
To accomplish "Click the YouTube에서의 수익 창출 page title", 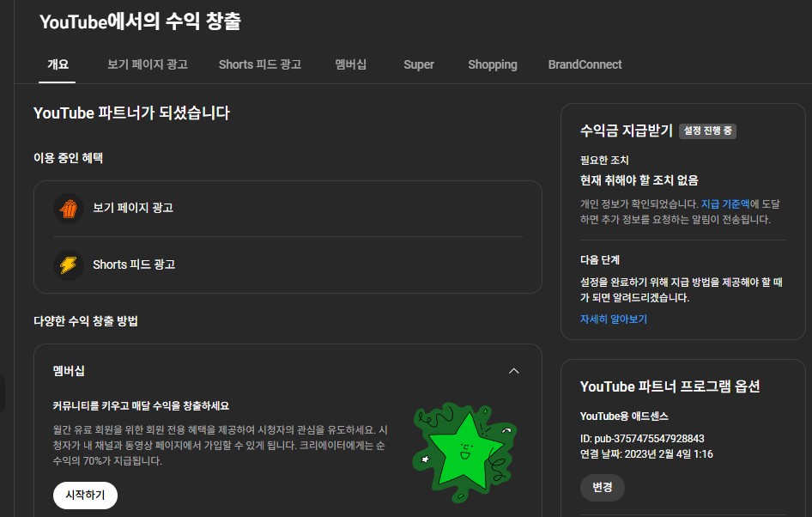I will [140, 21].
